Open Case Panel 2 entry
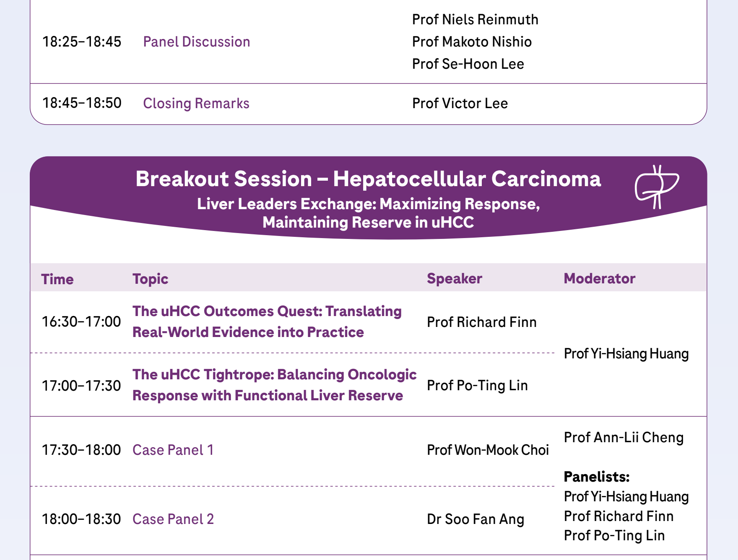Screen dimensions: 738x560 [173, 519]
